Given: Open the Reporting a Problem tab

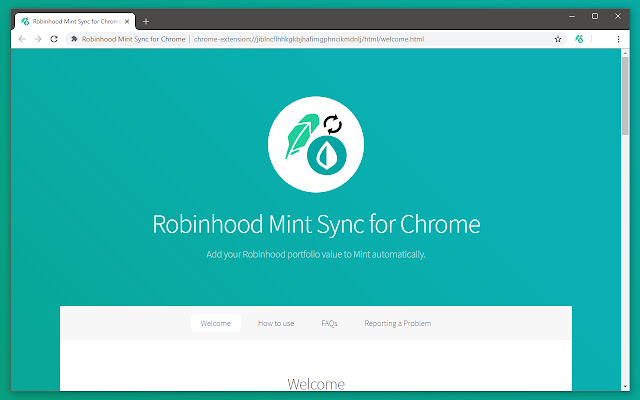Looking at the screenshot, I should click(x=398, y=323).
